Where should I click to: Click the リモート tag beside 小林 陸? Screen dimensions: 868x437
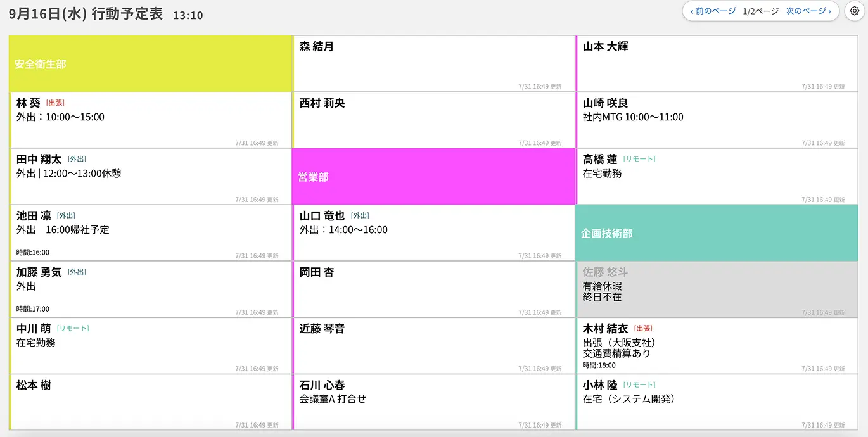point(639,384)
